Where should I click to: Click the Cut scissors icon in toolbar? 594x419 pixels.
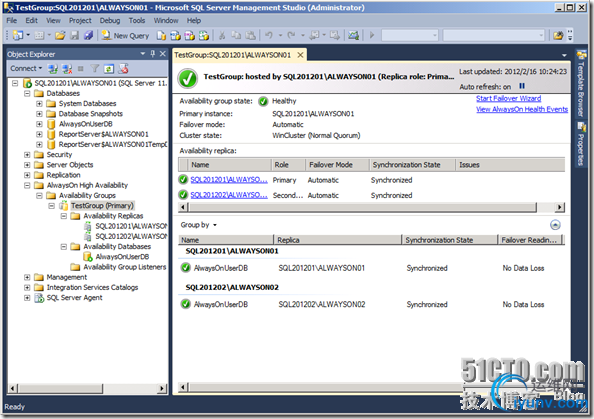(x=222, y=36)
